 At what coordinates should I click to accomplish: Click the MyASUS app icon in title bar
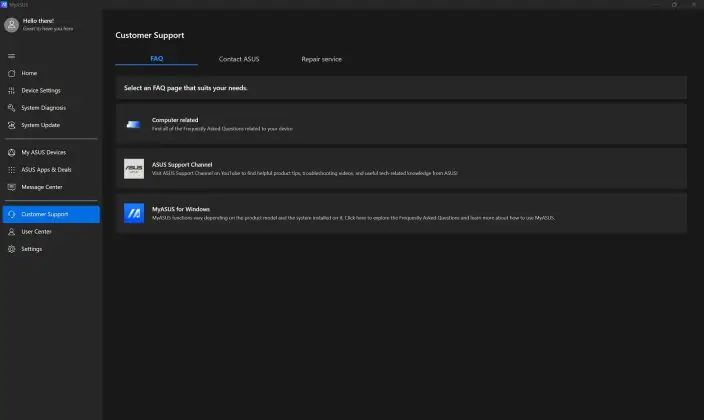coord(4,4)
